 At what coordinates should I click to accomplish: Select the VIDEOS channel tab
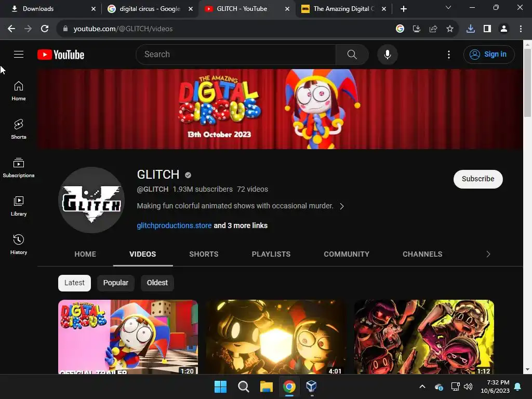[143, 254]
